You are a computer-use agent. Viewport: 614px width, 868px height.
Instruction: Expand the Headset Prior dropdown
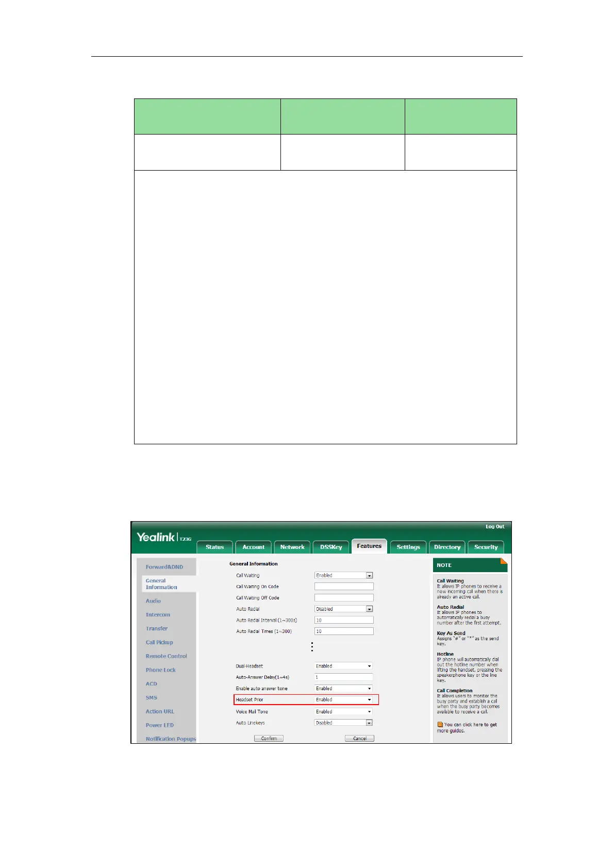tap(344, 700)
